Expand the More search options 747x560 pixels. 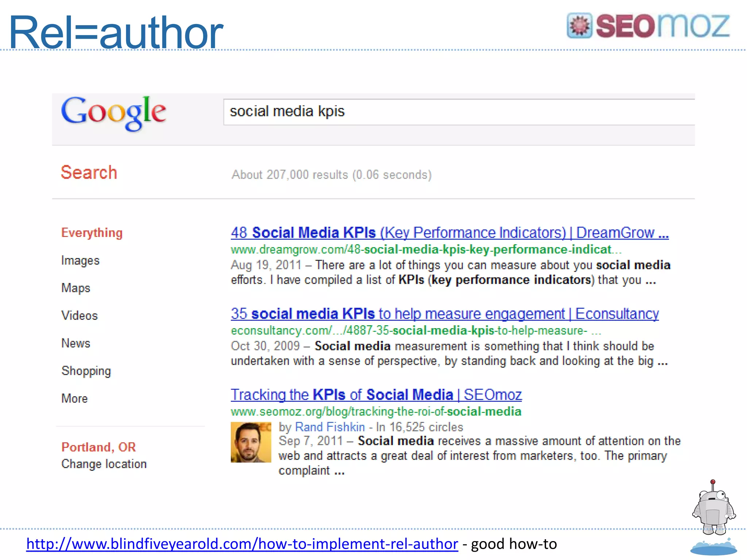[x=74, y=398]
